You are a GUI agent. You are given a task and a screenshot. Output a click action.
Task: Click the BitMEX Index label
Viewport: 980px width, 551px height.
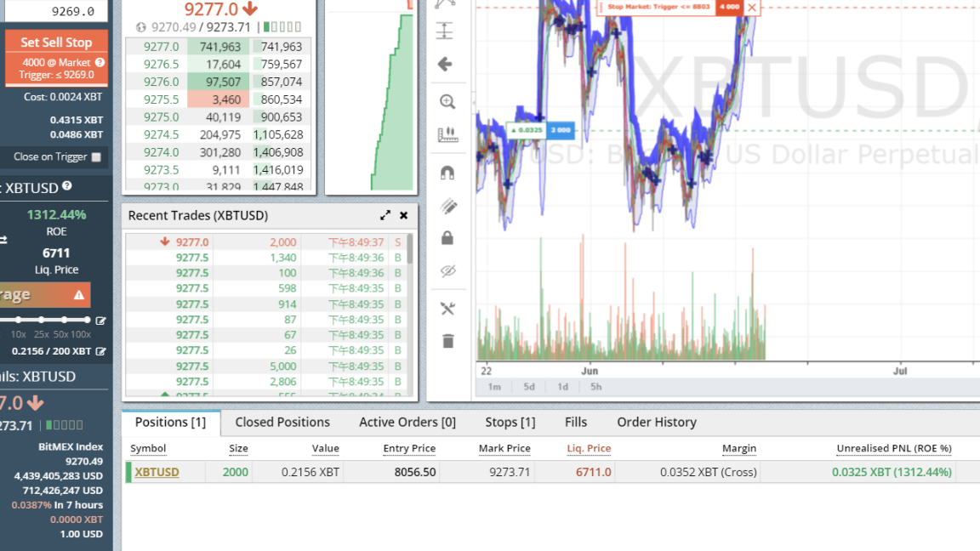[x=71, y=446]
